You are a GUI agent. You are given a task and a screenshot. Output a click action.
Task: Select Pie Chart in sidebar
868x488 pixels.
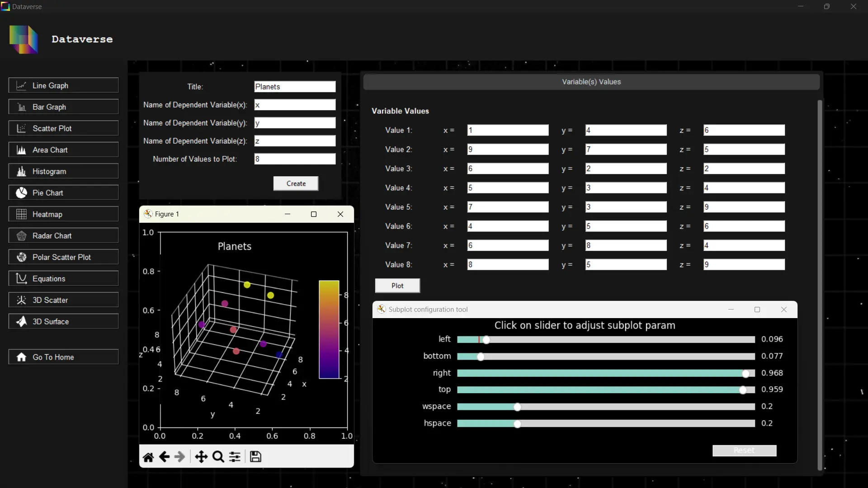click(63, 192)
